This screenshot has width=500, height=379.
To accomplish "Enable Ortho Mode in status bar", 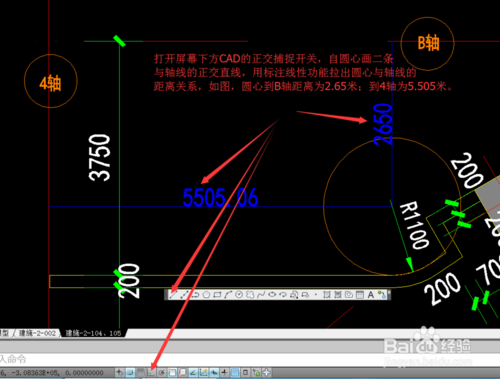I will point(151,372).
